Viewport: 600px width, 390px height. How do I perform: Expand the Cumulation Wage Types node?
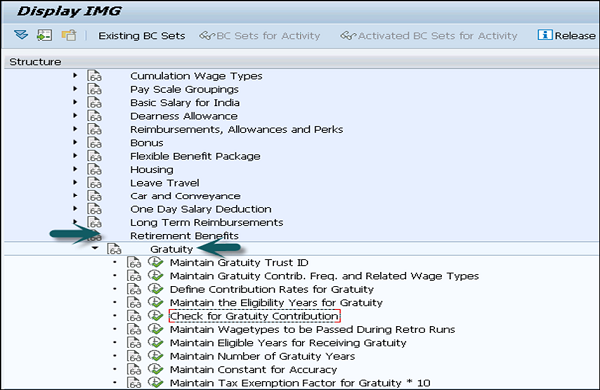pyautogui.click(x=75, y=75)
